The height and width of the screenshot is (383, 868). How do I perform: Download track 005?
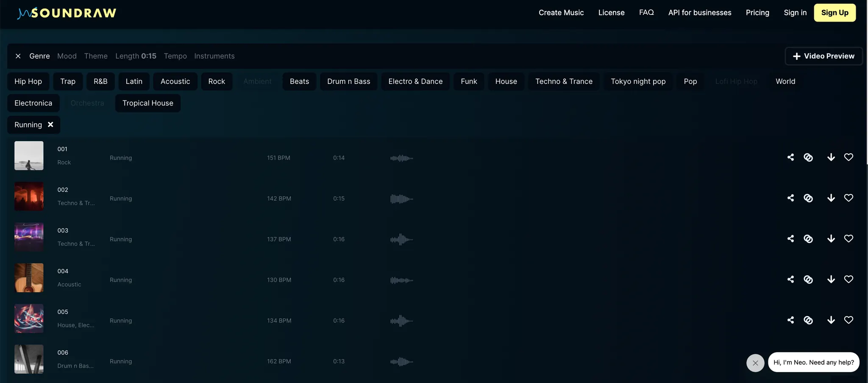click(831, 320)
